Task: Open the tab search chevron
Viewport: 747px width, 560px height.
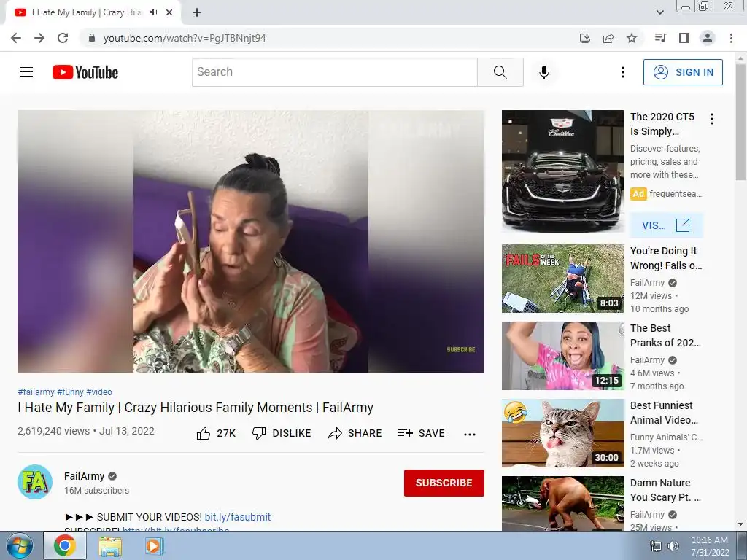Action: coord(660,12)
